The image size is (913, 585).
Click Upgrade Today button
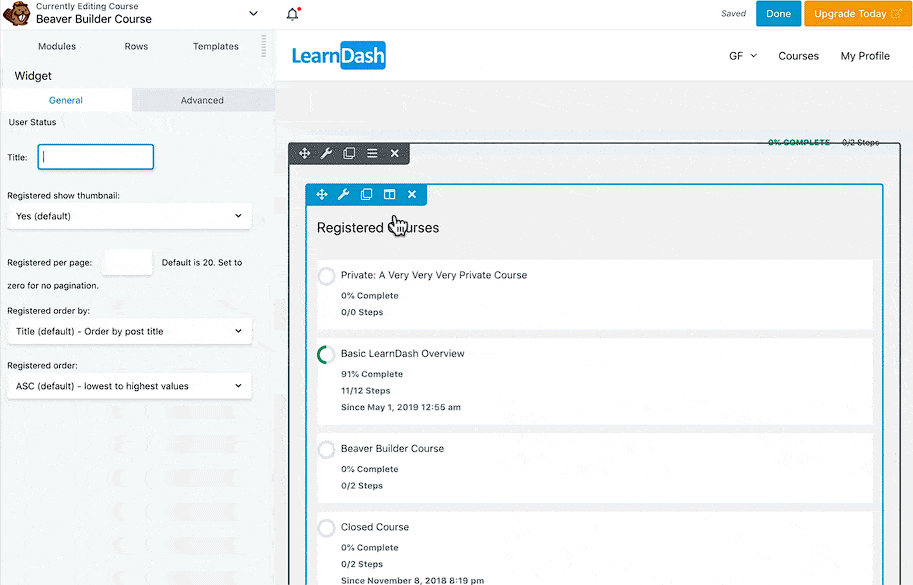tap(857, 13)
